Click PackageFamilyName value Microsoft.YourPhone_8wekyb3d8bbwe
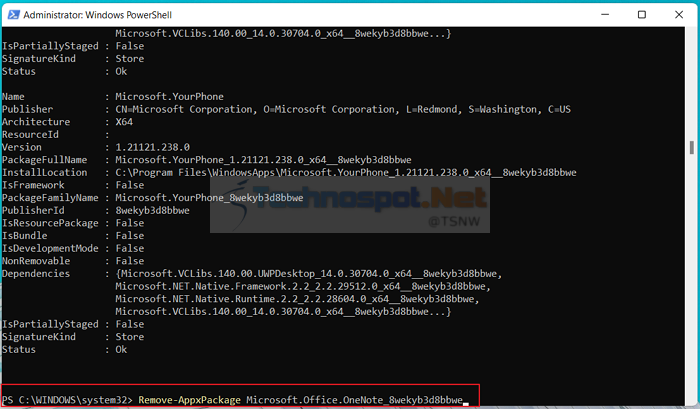Viewport: 700px width, 409px height. pyautogui.click(x=209, y=198)
